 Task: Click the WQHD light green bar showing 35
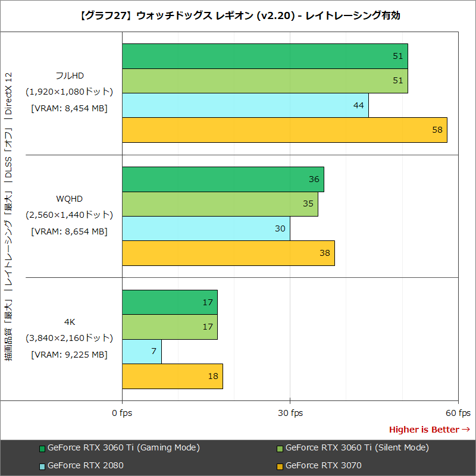[220, 204]
